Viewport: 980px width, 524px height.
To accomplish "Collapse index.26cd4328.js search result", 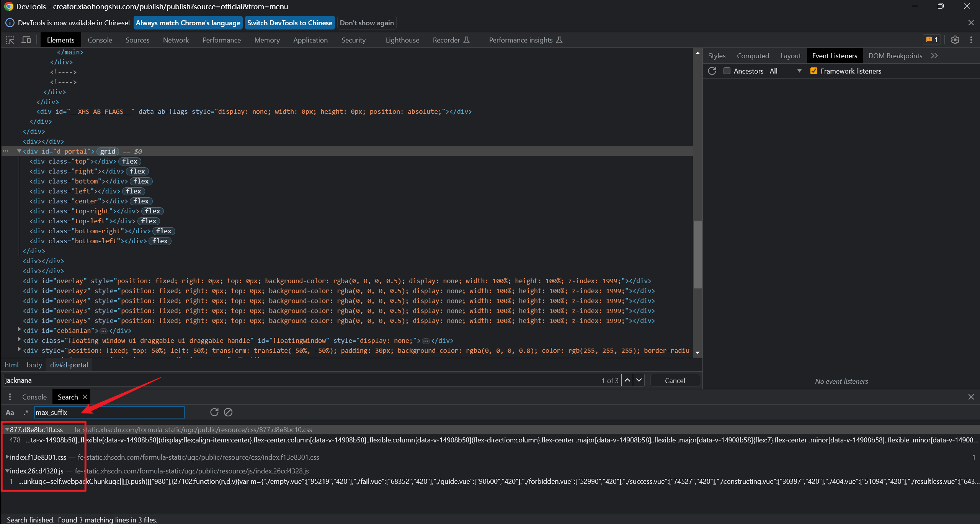I will pos(7,471).
